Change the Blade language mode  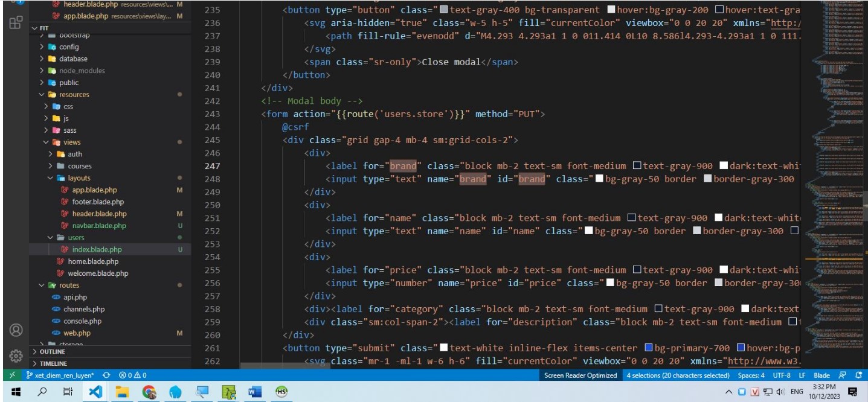click(821, 375)
